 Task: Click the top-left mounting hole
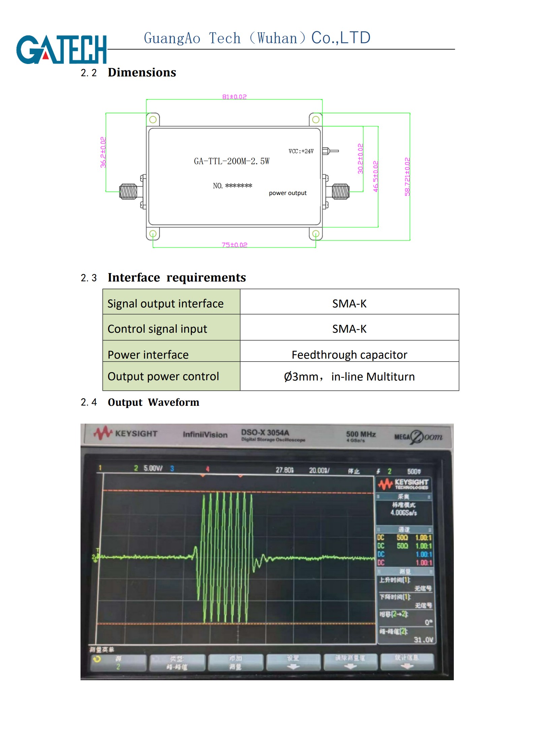[x=153, y=120]
